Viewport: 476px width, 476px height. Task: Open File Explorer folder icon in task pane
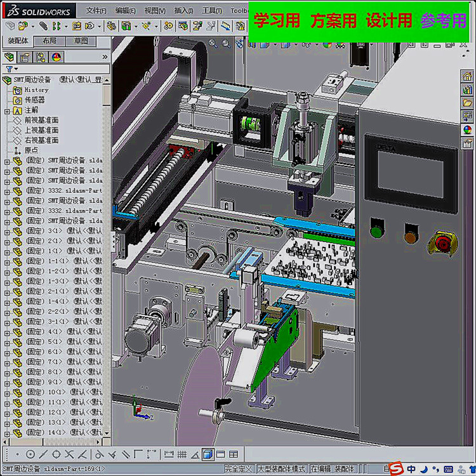[x=467, y=103]
